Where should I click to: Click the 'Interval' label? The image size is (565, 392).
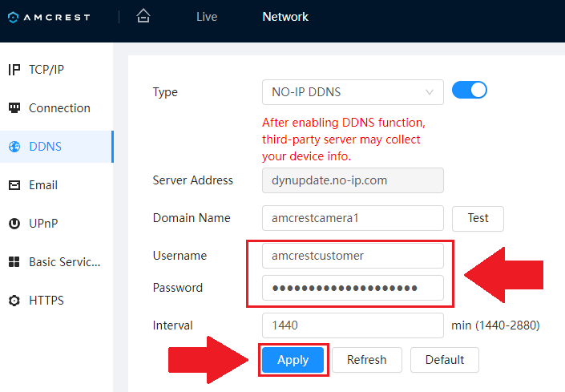(172, 325)
